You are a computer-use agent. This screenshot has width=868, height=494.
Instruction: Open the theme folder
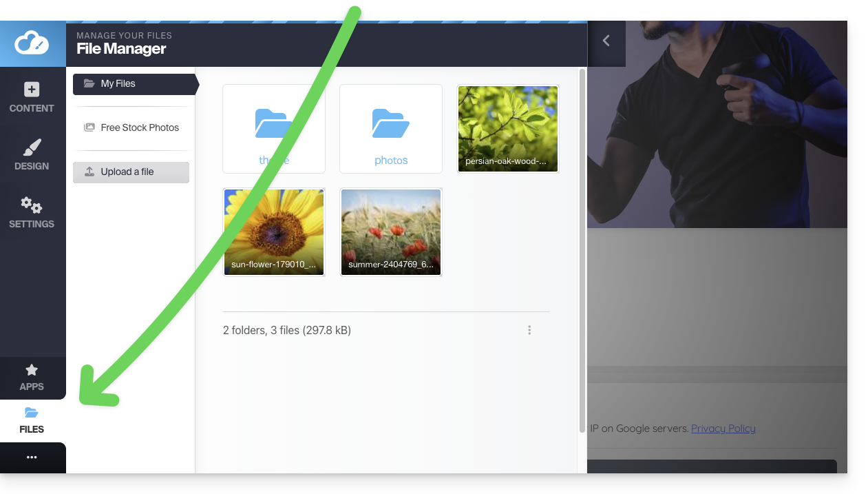pos(274,129)
